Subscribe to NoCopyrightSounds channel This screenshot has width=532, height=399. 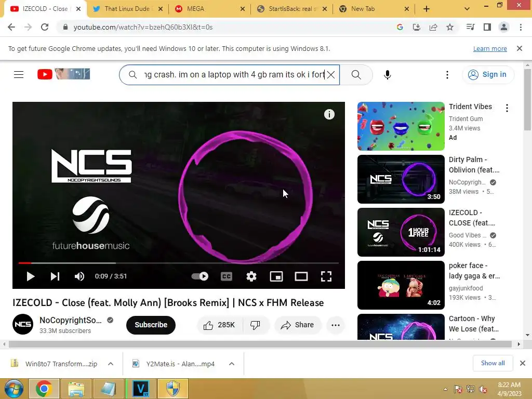point(151,325)
